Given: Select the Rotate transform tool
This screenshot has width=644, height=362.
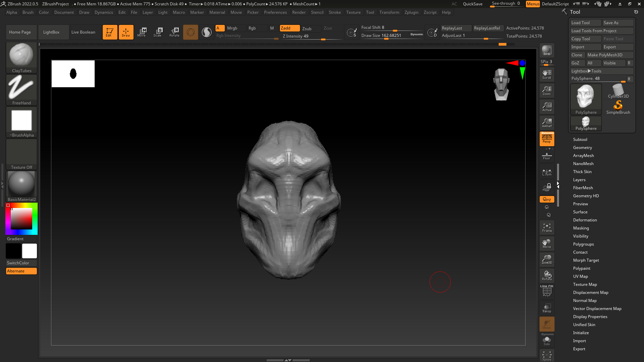Looking at the screenshot, I should (x=175, y=32).
